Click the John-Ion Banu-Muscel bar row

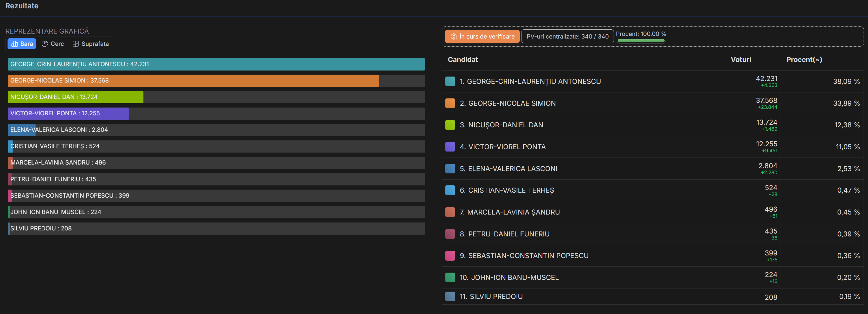coord(216,212)
